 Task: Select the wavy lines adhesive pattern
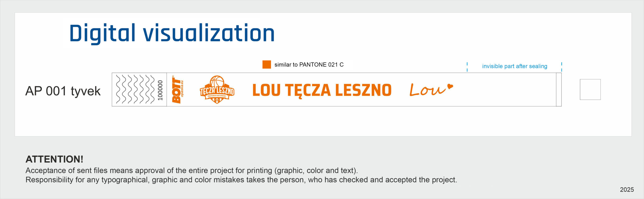(x=135, y=89)
